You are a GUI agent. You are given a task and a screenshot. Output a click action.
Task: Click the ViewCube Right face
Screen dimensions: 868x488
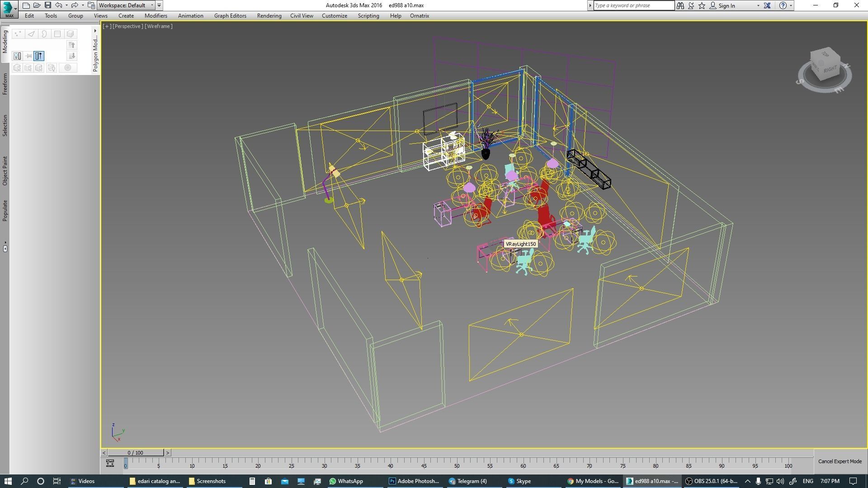(x=830, y=70)
